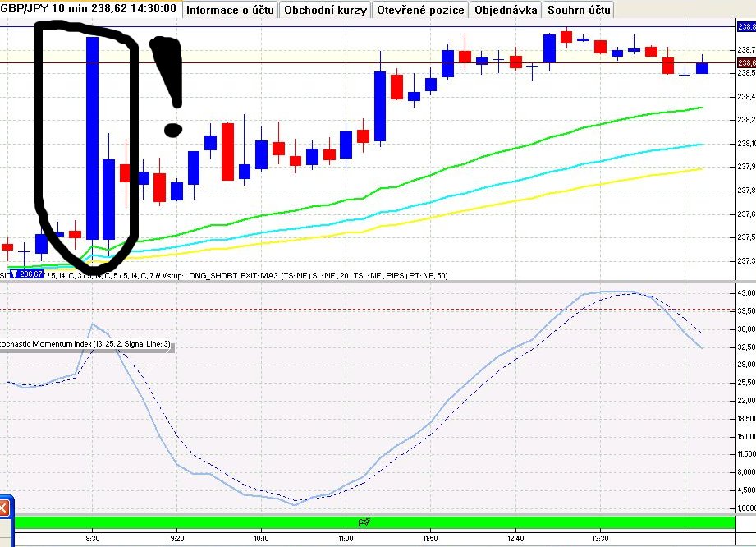
Task: Click the 11:50 time axis label
Action: tap(431, 538)
